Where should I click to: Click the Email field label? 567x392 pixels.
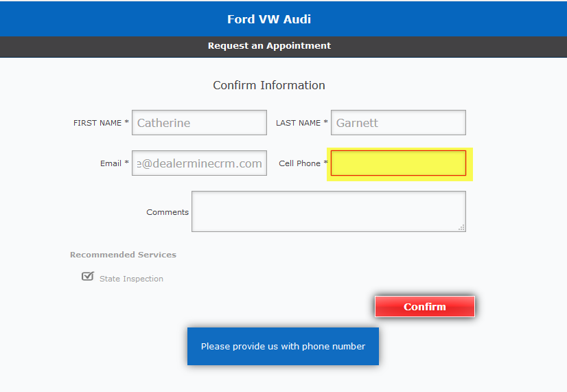(111, 164)
